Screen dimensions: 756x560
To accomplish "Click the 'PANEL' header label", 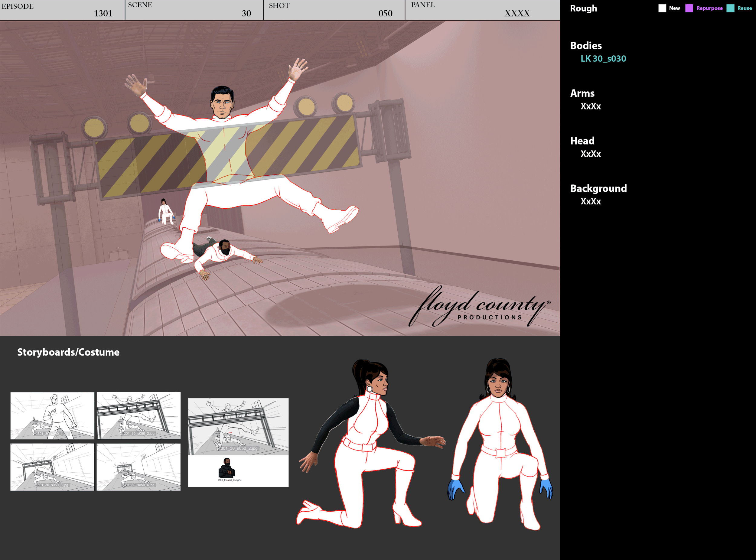I will [423, 5].
